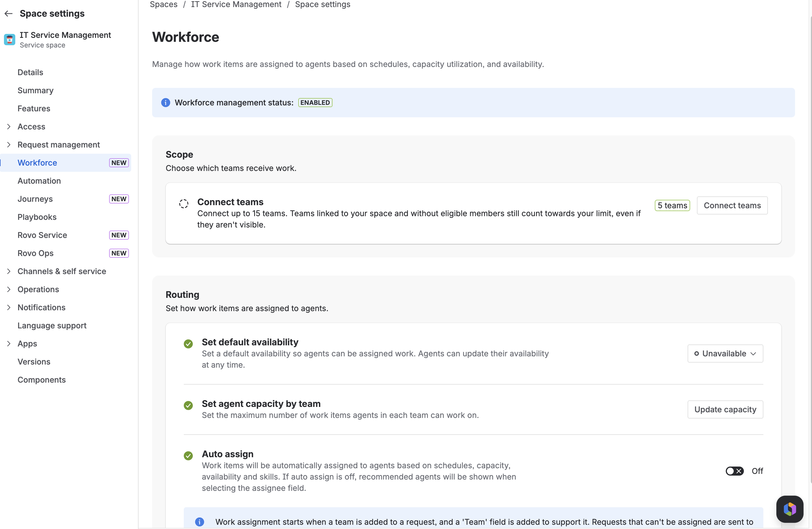
Task: Click the 5 teams count badge
Action: [x=672, y=205]
